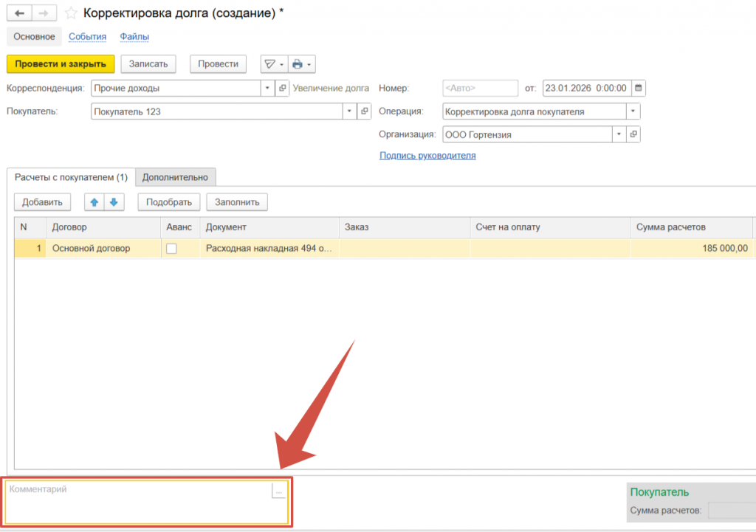The image size is (756, 532).
Task: Open Покупатель 123 record with open icon
Action: coord(364,111)
